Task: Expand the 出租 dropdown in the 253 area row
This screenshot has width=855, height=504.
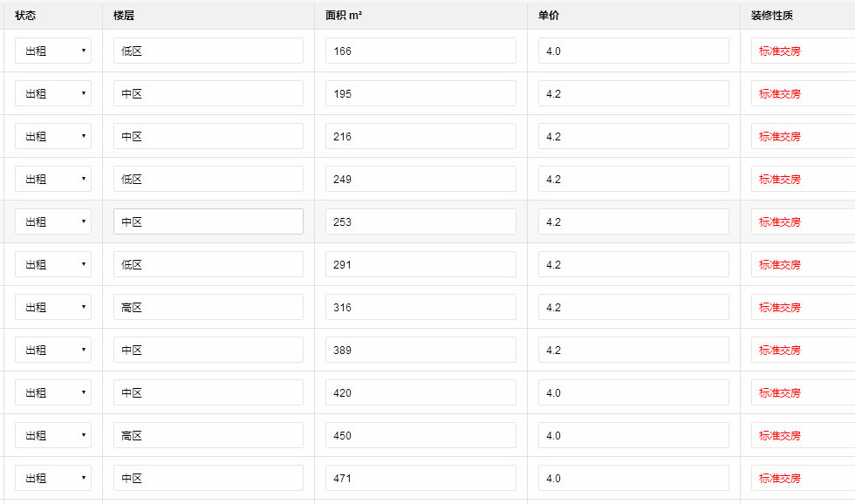Action: 53,222
